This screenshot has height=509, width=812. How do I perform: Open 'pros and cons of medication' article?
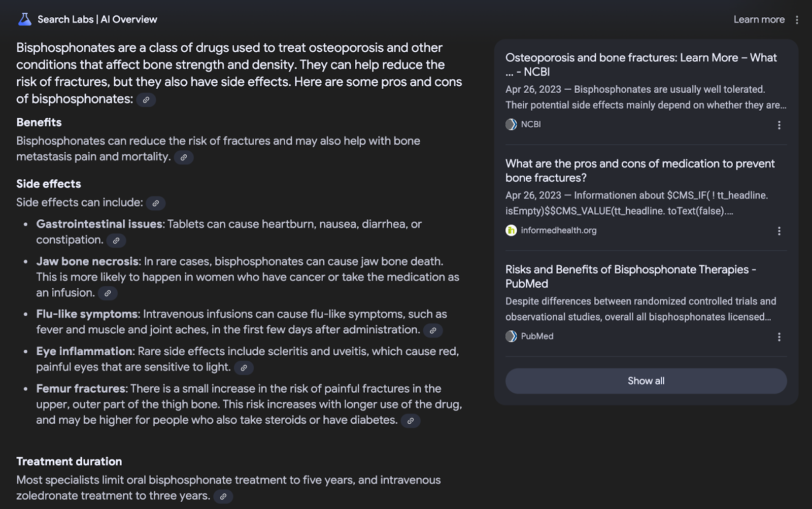click(640, 171)
